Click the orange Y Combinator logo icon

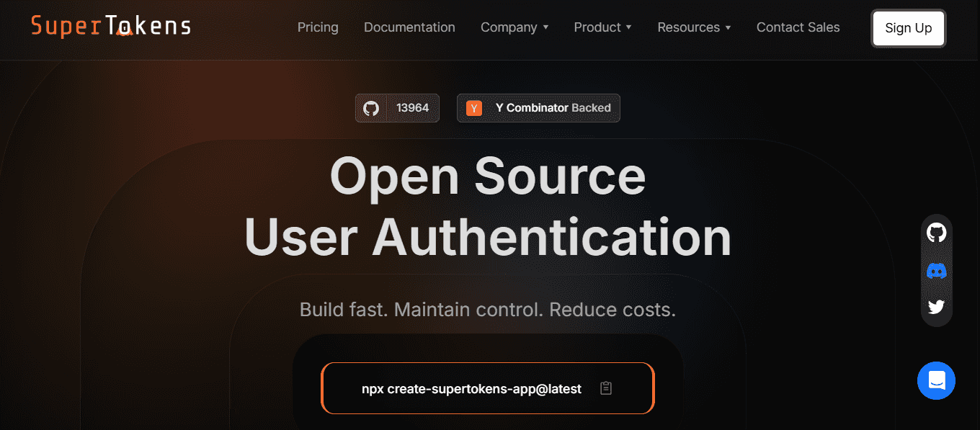pos(473,108)
